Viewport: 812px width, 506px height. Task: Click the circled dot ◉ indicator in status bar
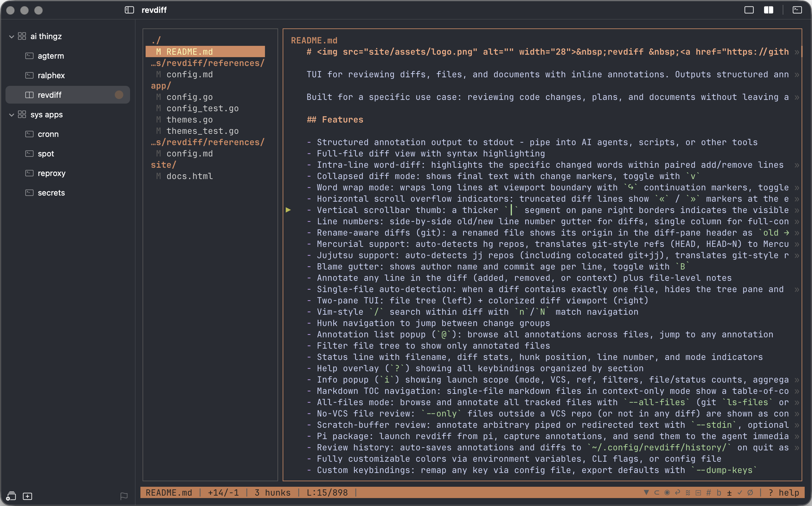(667, 492)
